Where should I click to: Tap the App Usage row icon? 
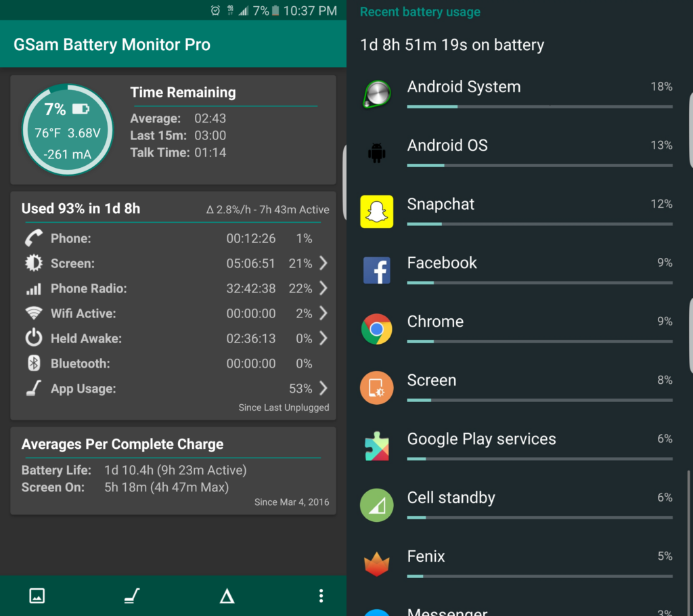[34, 389]
